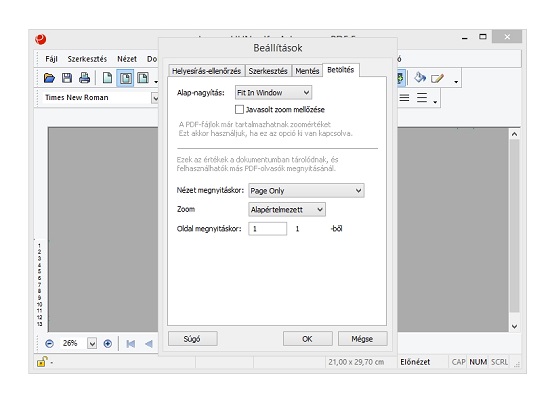The image size is (550, 395).
Task: Open the small arrow beside the padlock icon
Action: click(x=52, y=363)
